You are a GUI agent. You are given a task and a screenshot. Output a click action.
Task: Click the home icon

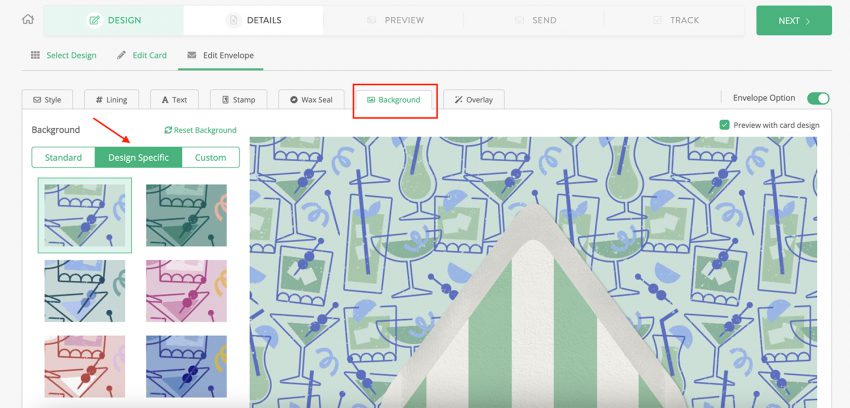click(28, 20)
